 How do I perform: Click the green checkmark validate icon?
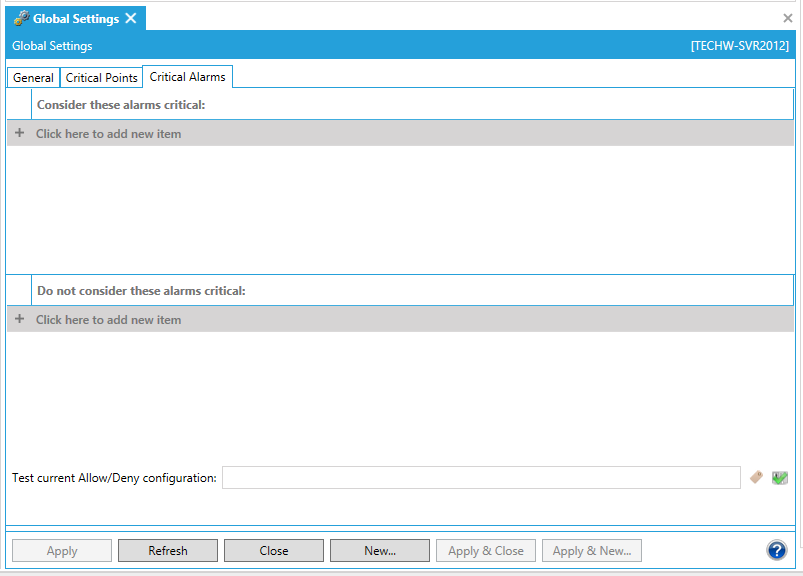click(x=780, y=478)
